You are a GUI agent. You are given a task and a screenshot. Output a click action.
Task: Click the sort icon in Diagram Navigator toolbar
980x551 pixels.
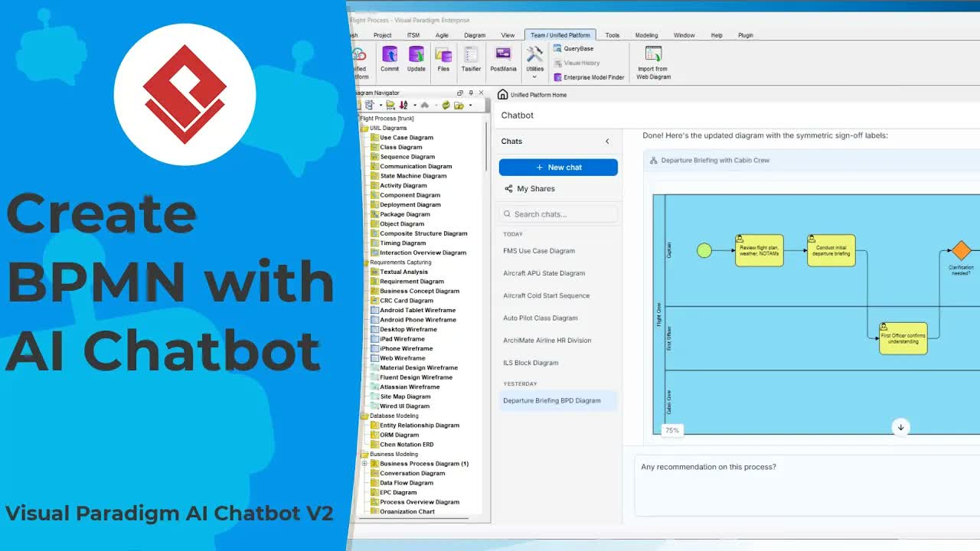coord(403,105)
